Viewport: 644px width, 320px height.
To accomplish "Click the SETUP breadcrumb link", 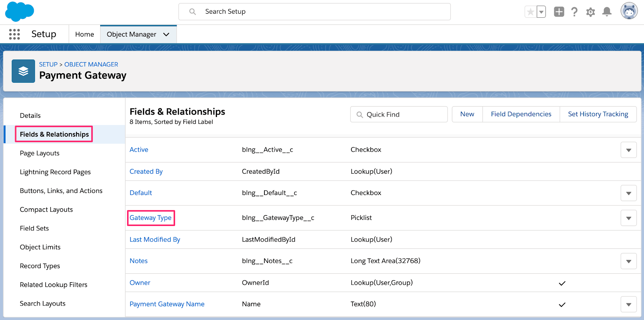I will click(x=48, y=64).
